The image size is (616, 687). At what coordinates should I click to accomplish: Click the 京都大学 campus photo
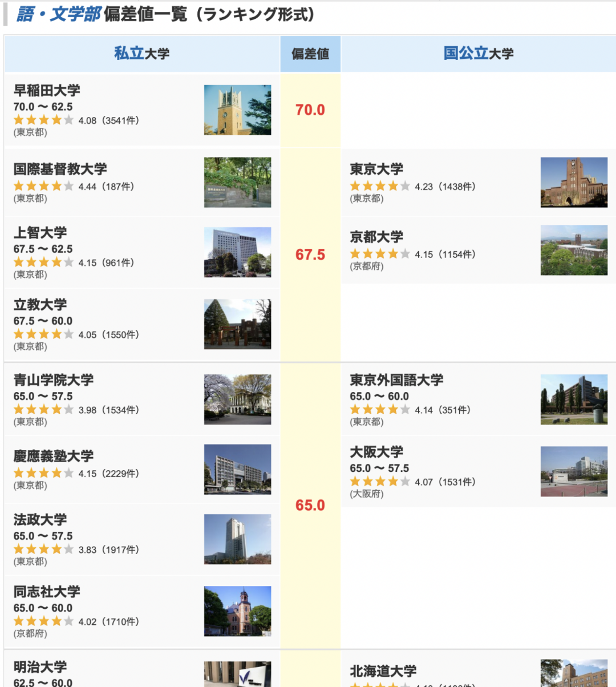coord(574,250)
